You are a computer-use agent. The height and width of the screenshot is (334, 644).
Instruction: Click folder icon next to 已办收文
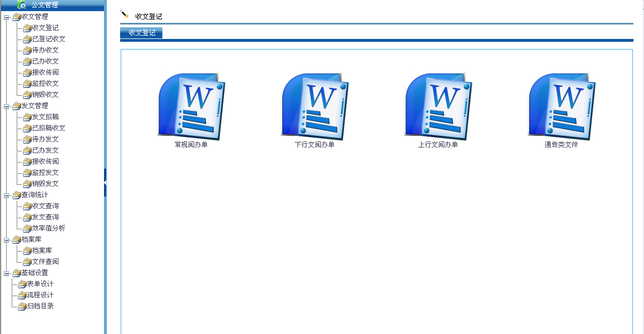27,61
